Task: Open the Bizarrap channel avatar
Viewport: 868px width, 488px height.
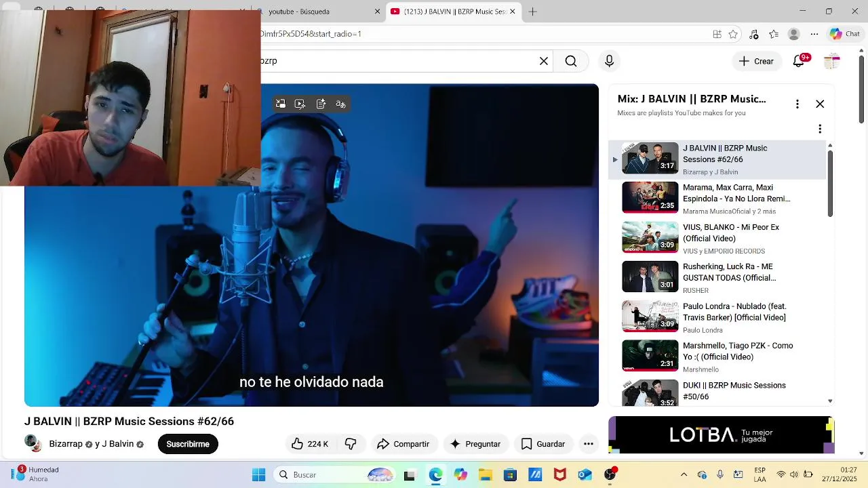Action: (x=33, y=443)
